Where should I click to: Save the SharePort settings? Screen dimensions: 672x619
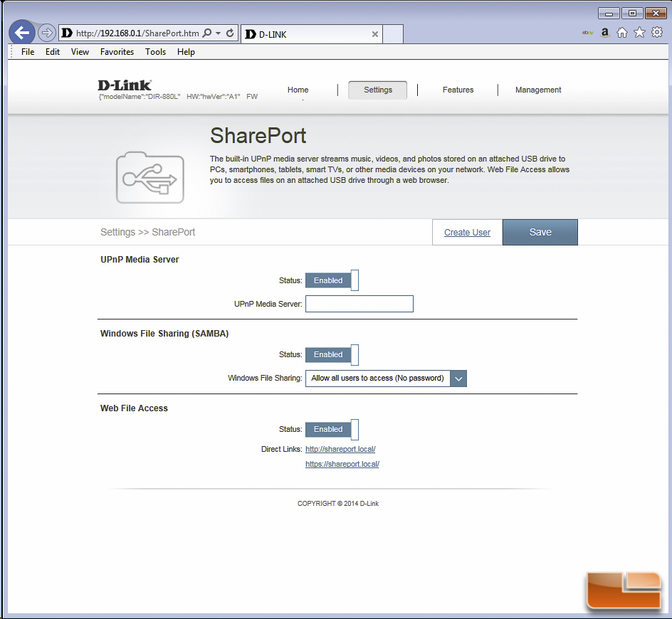coord(540,232)
